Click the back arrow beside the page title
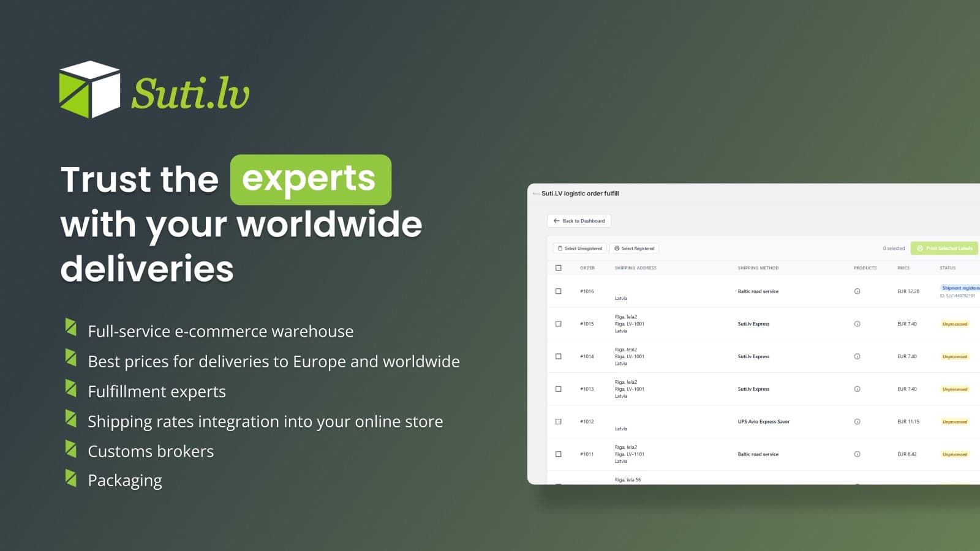 click(536, 193)
